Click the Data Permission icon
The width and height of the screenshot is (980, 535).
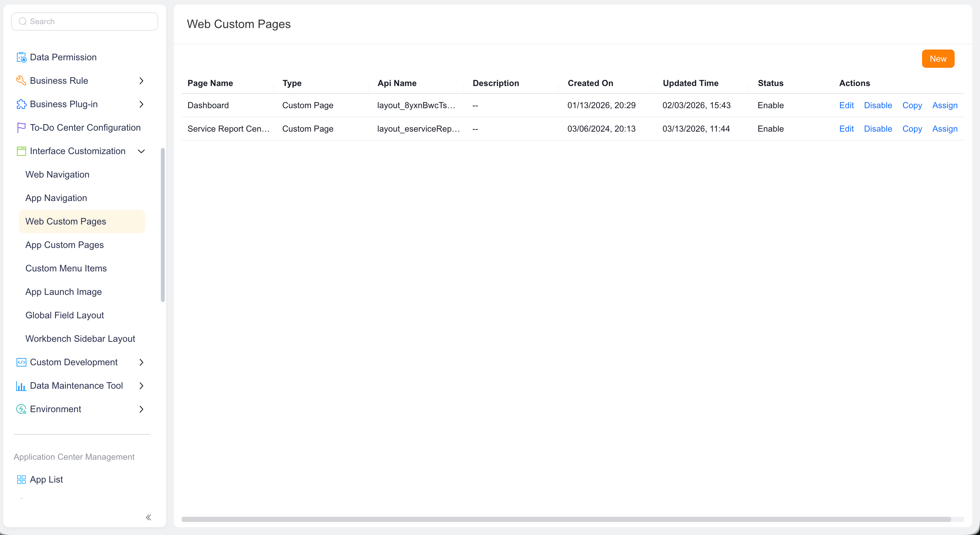point(21,57)
